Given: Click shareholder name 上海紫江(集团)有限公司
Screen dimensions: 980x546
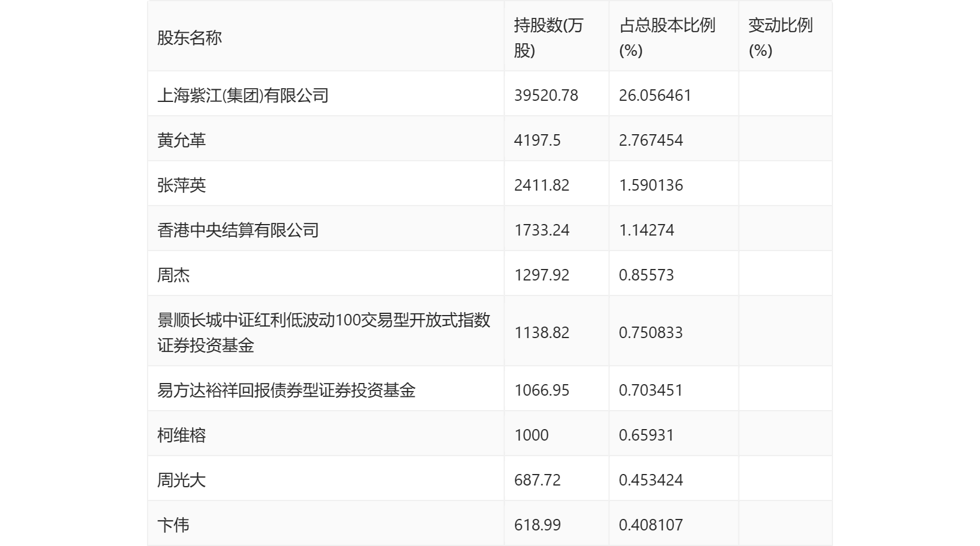Looking at the screenshot, I should click(243, 95).
